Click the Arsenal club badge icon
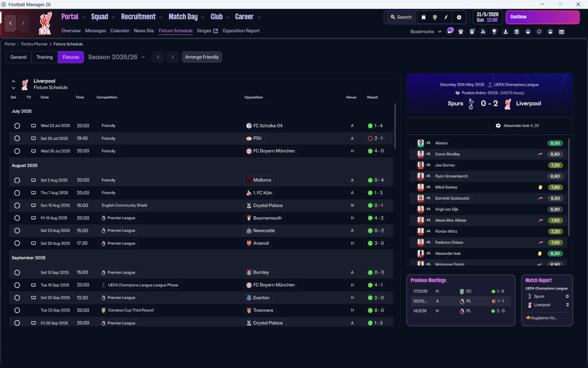588x368 pixels. point(249,243)
